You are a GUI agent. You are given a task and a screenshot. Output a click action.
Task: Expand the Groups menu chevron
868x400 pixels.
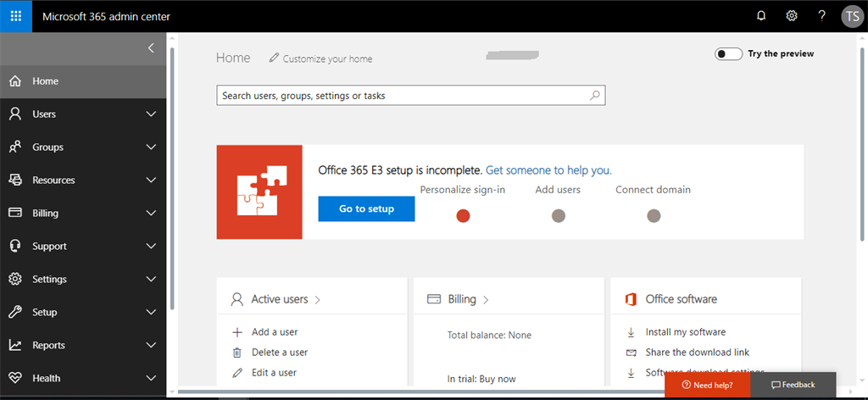point(151,147)
